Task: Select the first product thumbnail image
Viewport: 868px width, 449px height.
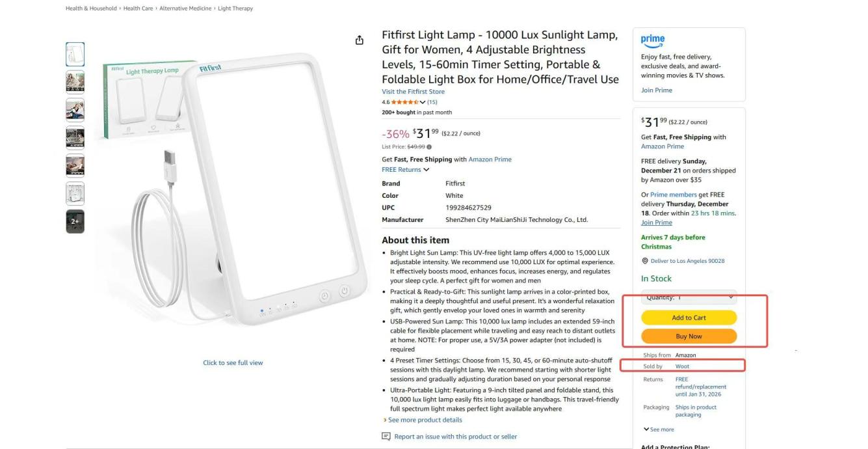Action: pyautogui.click(x=75, y=55)
